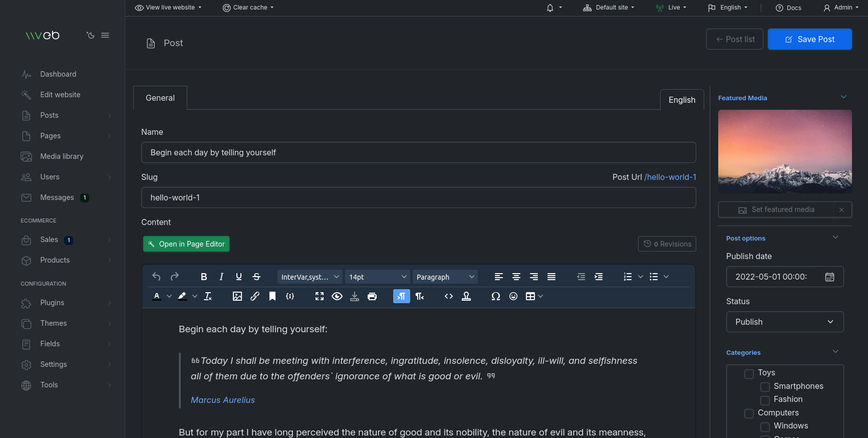The image size is (868, 438).
Task: Open fullscreen editor mode
Action: [320, 296]
